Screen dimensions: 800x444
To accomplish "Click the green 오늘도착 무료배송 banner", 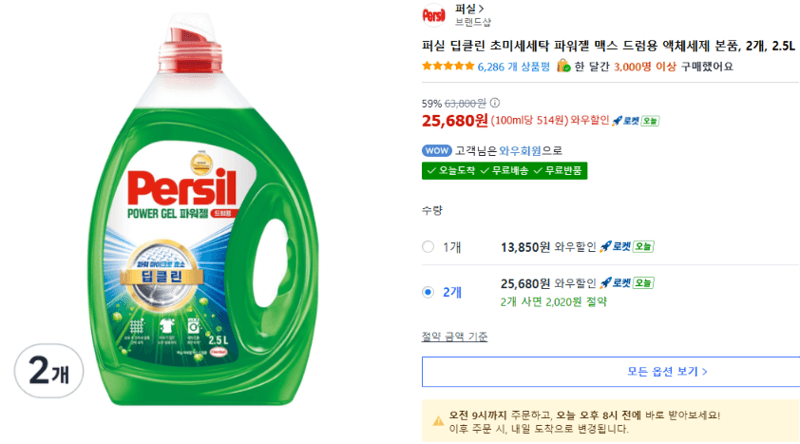I will coord(505,170).
